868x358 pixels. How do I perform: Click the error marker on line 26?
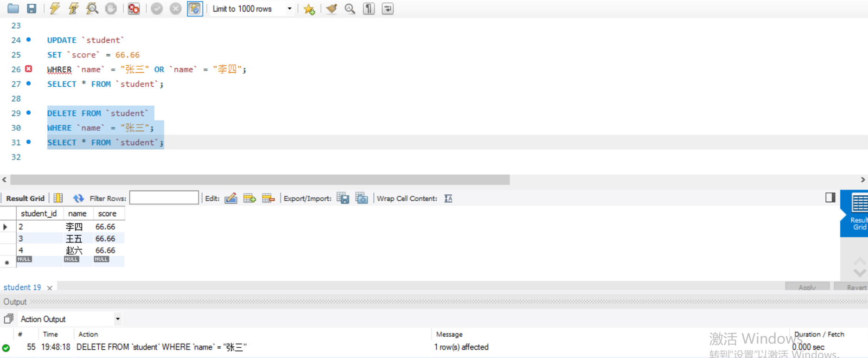point(28,69)
